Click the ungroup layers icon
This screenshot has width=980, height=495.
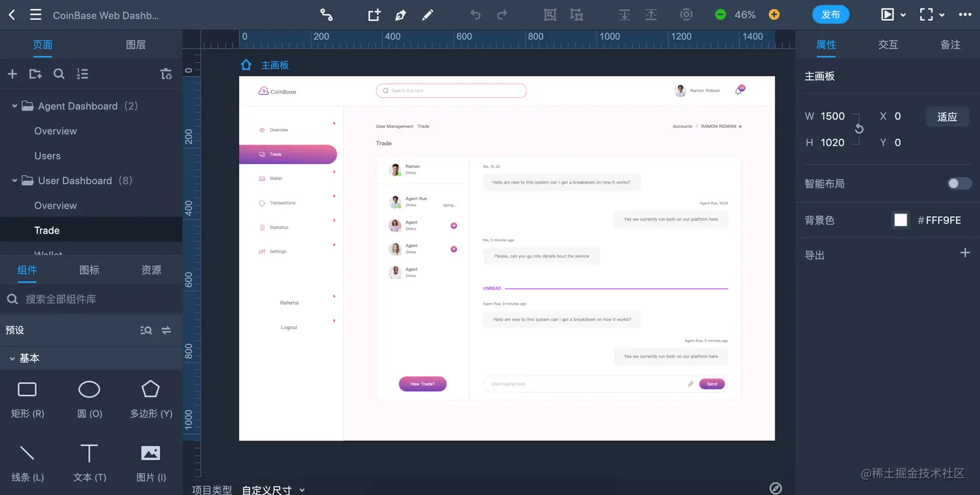(x=576, y=14)
